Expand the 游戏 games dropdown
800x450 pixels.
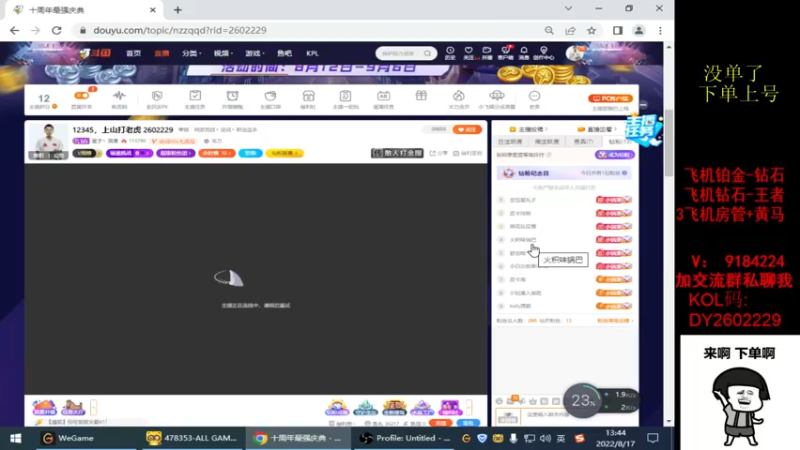tap(255, 53)
